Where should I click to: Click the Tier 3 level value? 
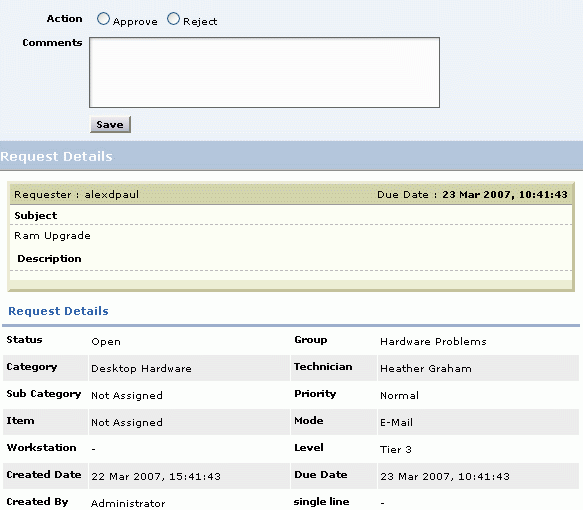click(x=396, y=449)
